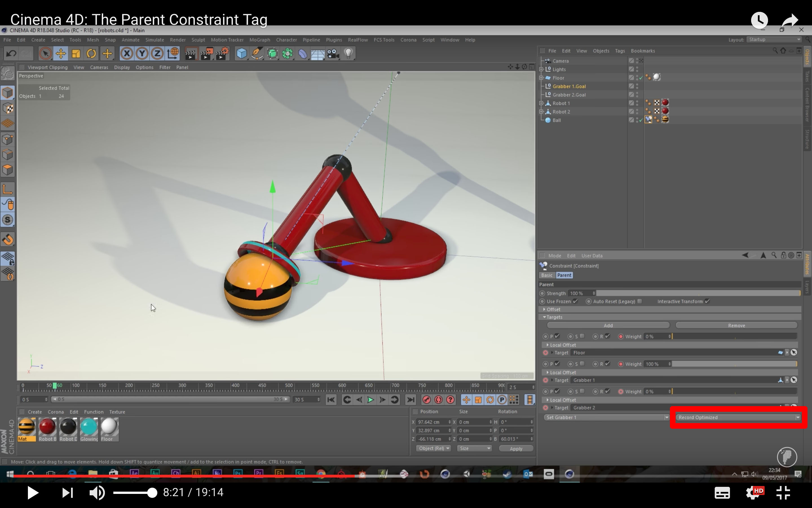Switch to Polygons mode icon
The width and height of the screenshot is (812, 508).
[7, 170]
